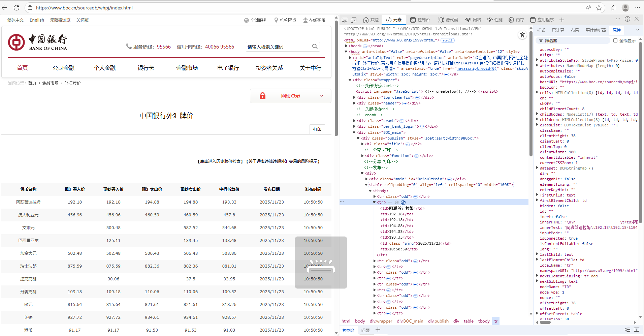Image resolution: width=644 pixels, height=336 pixels.
Task: Collapse the div class="BOC_main" node
Action: click(354, 132)
